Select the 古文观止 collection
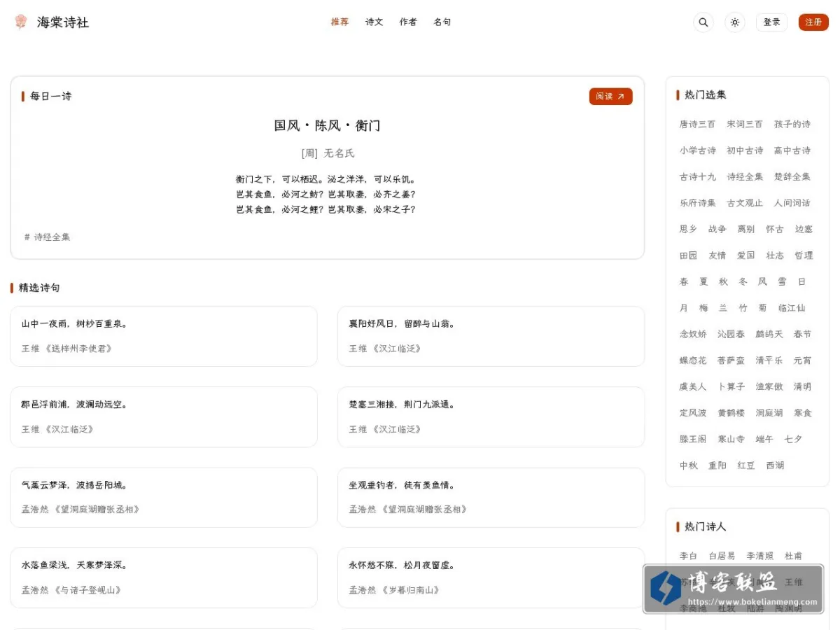The width and height of the screenshot is (840, 630). [x=745, y=203]
